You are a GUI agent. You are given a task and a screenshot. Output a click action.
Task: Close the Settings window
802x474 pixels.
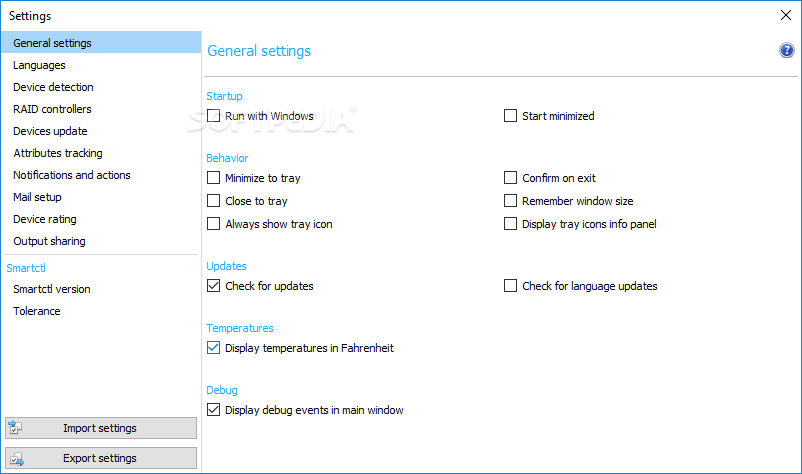[785, 15]
